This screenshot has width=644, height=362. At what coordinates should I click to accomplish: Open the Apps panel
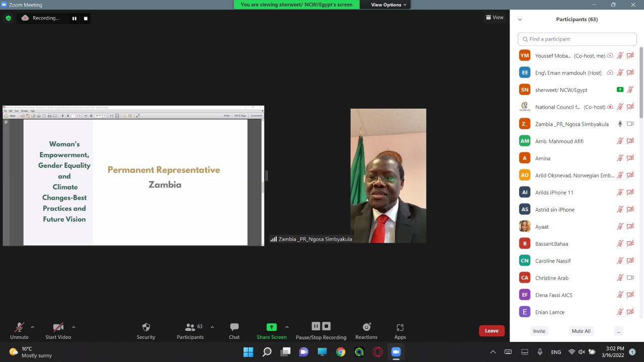(x=400, y=330)
